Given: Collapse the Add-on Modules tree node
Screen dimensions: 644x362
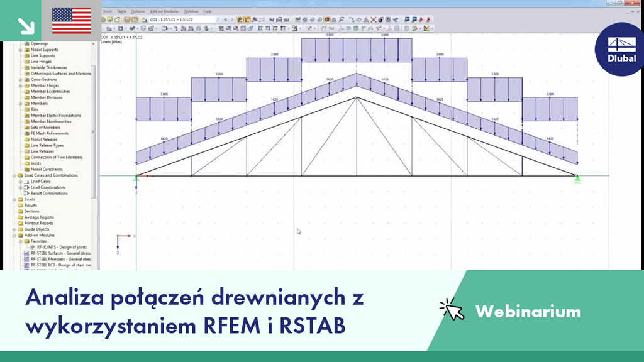Looking at the screenshot, I should click(x=14, y=236).
